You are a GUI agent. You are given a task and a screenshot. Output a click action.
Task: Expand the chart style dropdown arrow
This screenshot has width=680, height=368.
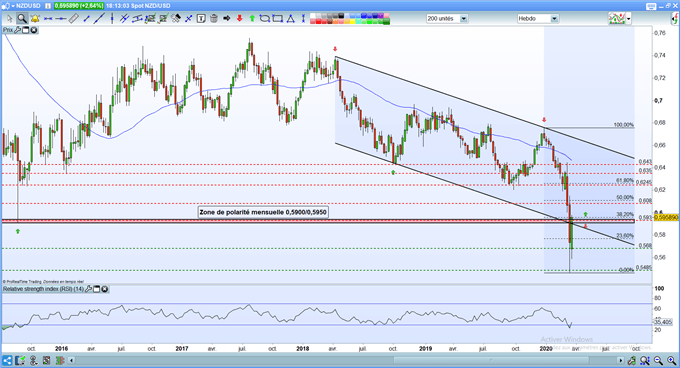[x=628, y=19]
